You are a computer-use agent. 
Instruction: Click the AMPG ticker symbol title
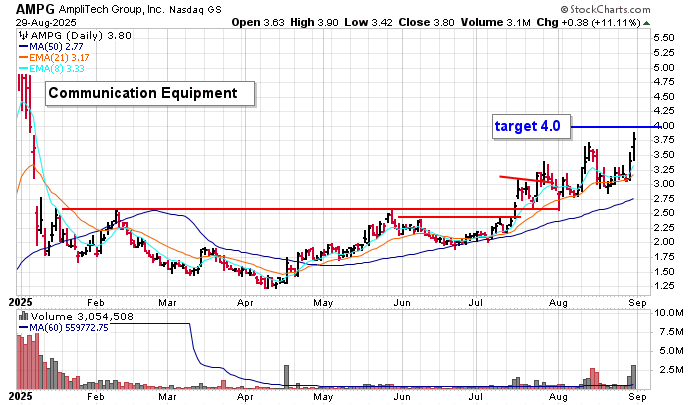tap(36, 9)
